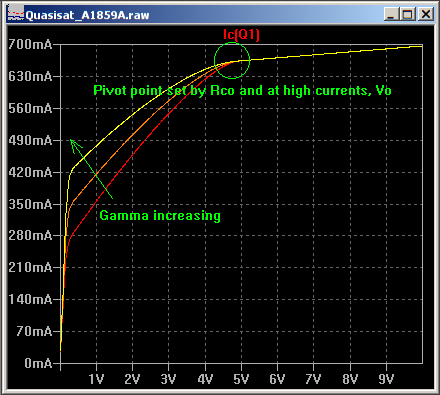The image size is (440, 395).
Task: Close the Quasisat_A1859A.raw window
Action: tap(426, 14)
